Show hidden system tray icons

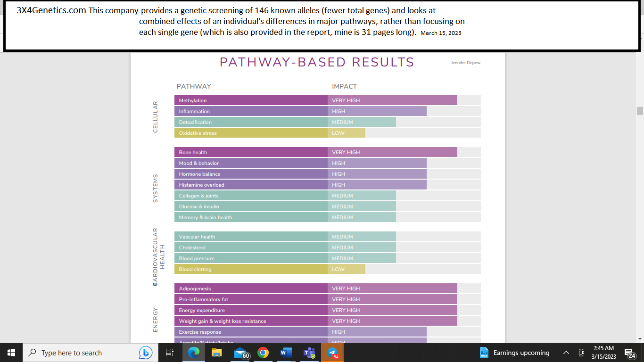[x=566, y=353]
